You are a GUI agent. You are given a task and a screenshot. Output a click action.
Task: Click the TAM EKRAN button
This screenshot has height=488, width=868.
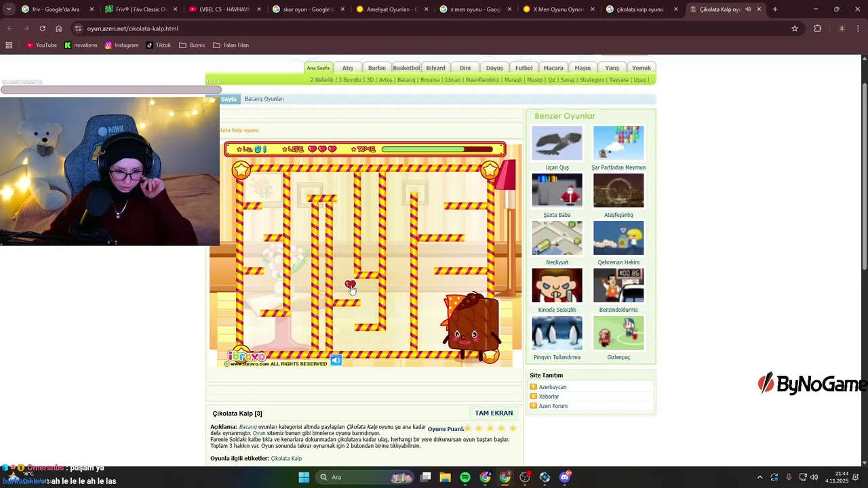[x=494, y=413]
